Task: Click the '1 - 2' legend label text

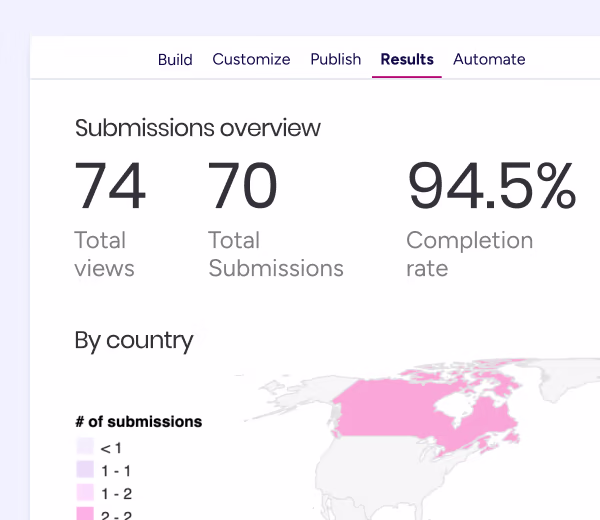Action: [116, 494]
